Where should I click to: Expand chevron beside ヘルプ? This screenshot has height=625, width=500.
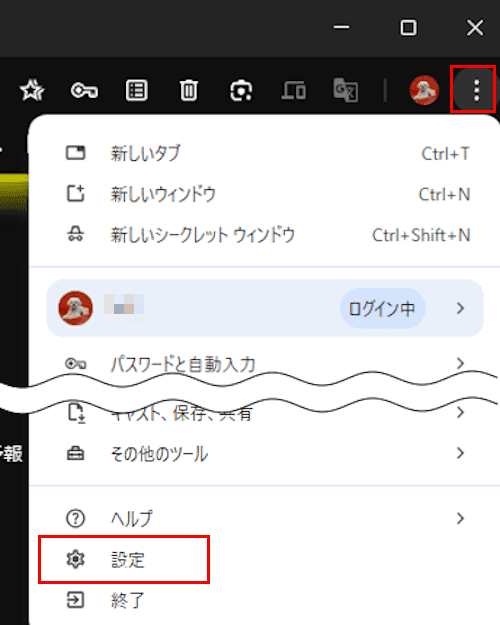(461, 519)
